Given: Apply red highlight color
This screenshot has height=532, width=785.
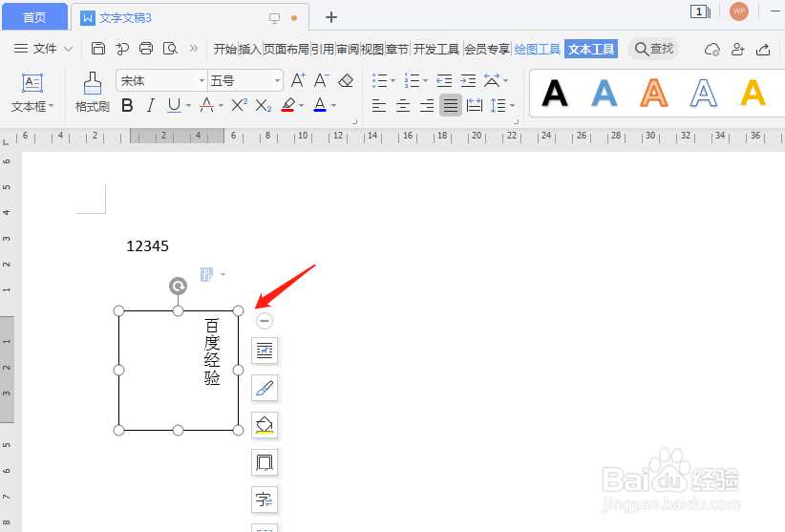Looking at the screenshot, I should click(x=287, y=105).
